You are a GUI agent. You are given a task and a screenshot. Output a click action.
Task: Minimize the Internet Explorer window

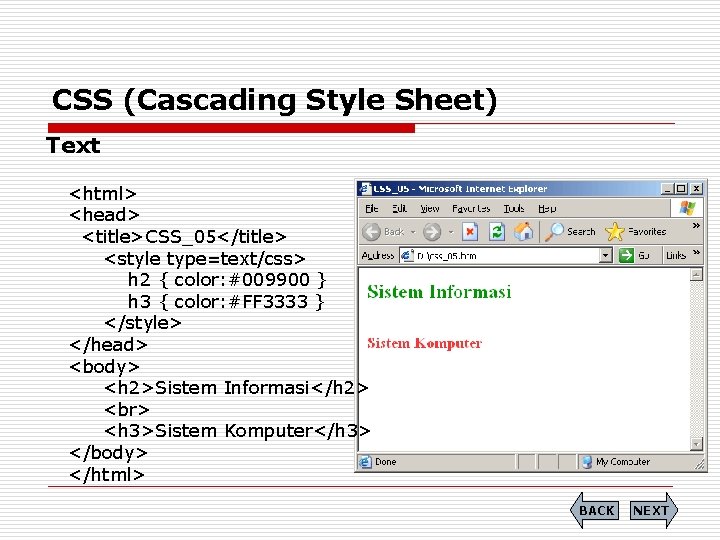[x=666, y=189]
